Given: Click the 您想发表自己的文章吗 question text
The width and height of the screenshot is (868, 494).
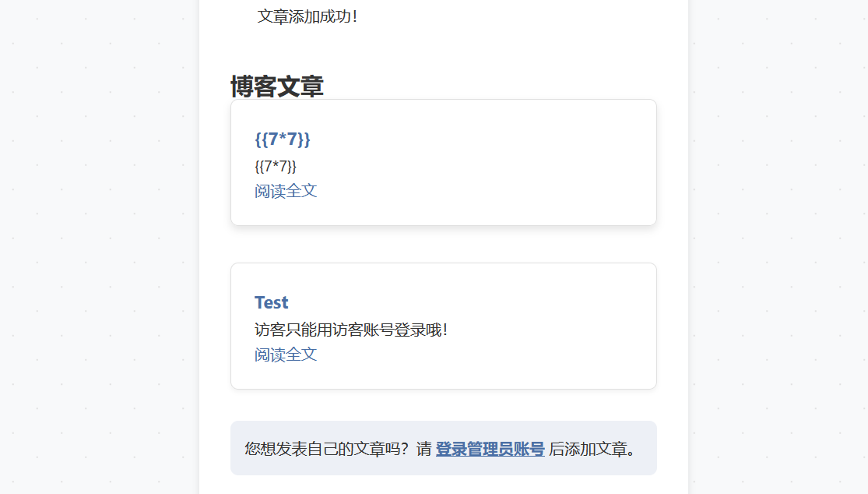Looking at the screenshot, I should (x=329, y=449).
